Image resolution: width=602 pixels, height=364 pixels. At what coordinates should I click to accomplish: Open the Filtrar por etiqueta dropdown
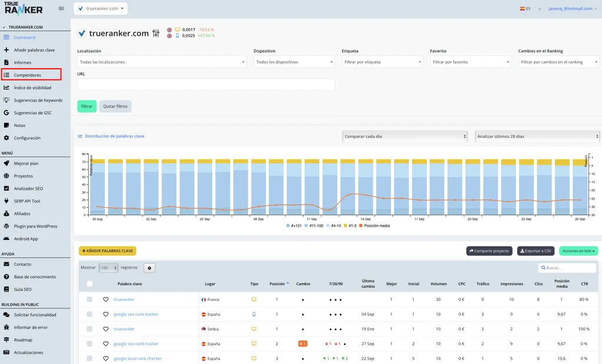[x=382, y=62]
